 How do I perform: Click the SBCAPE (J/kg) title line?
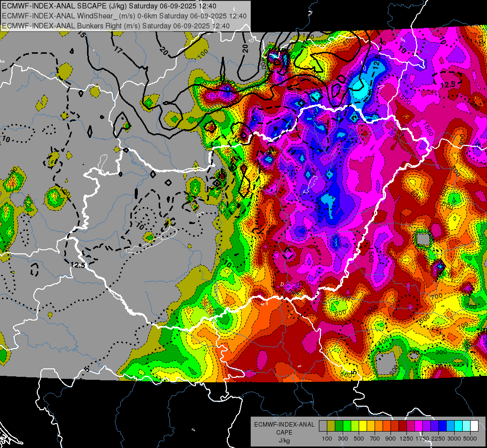click(x=109, y=6)
